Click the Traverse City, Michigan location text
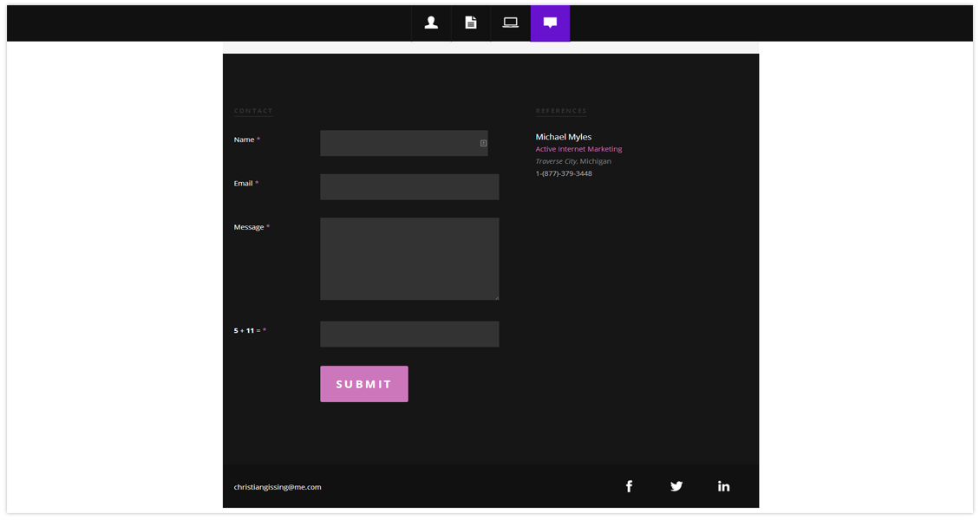 pos(573,161)
